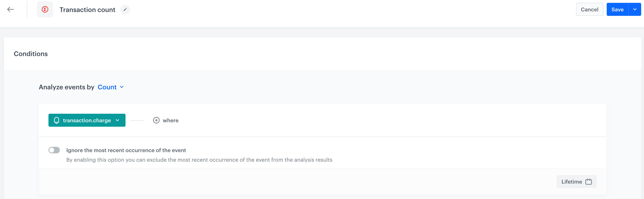Open the Lifetime date range picker

[572, 182]
